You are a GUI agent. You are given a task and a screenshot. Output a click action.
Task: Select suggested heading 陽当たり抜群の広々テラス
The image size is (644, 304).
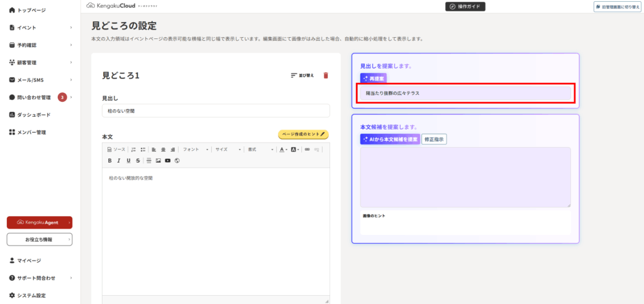tap(465, 94)
